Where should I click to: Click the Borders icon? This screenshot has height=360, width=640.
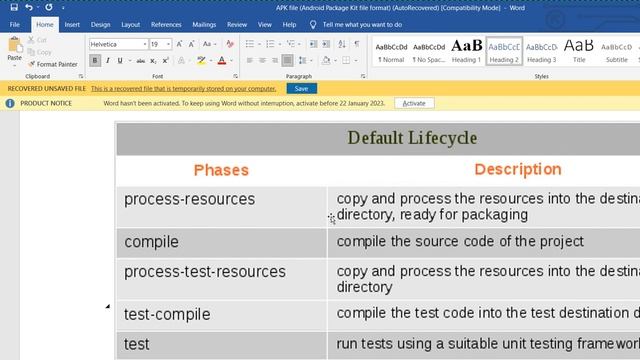tap(346, 61)
